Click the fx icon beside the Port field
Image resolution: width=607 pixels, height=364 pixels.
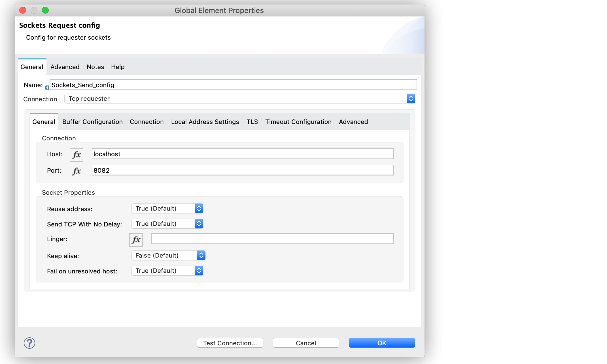coord(76,171)
